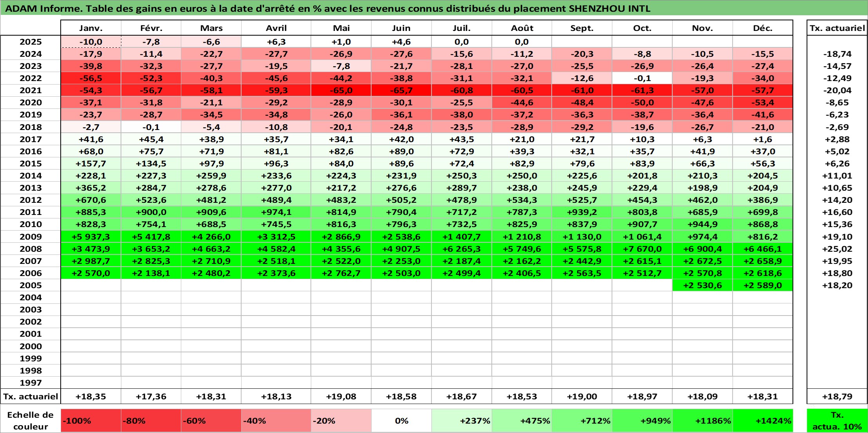Select the actuarial rate -20,04
868x433 pixels.
tap(837, 90)
